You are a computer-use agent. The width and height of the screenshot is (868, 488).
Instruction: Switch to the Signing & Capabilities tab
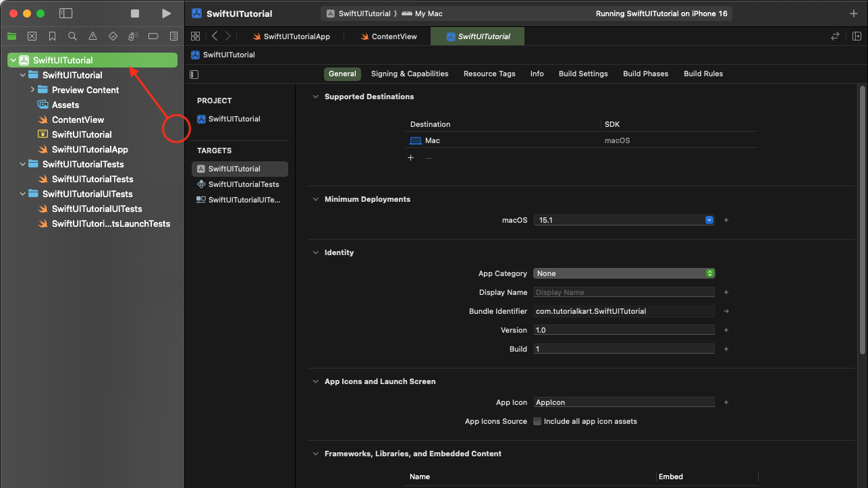pos(410,74)
